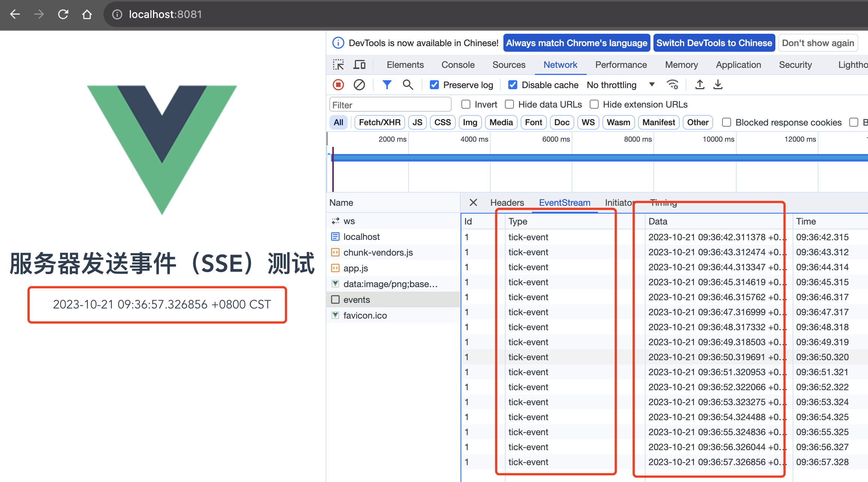Open the network filter funnel
The image size is (868, 482).
387,85
